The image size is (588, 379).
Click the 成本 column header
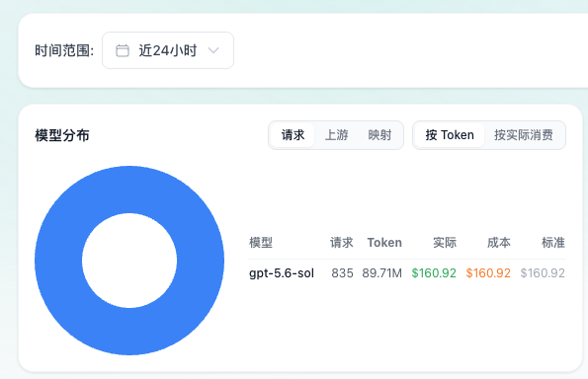coord(499,243)
